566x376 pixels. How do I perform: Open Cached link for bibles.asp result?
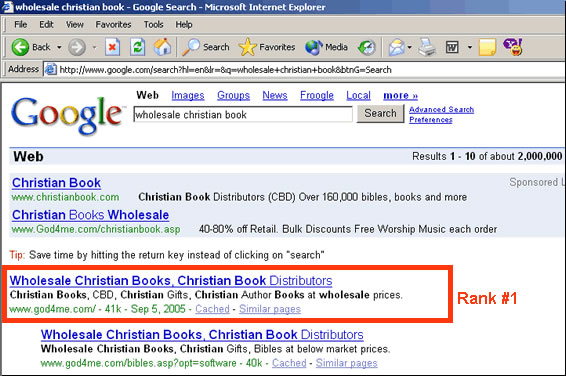click(x=289, y=363)
